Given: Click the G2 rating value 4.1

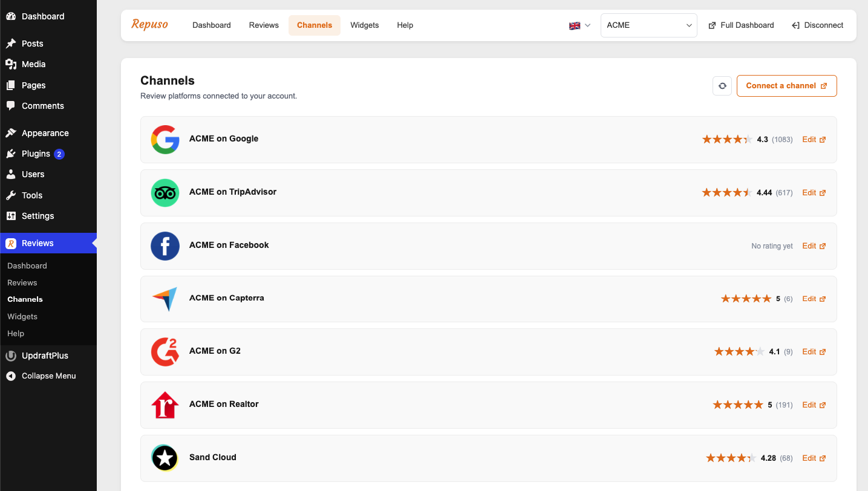Looking at the screenshot, I should click(775, 352).
